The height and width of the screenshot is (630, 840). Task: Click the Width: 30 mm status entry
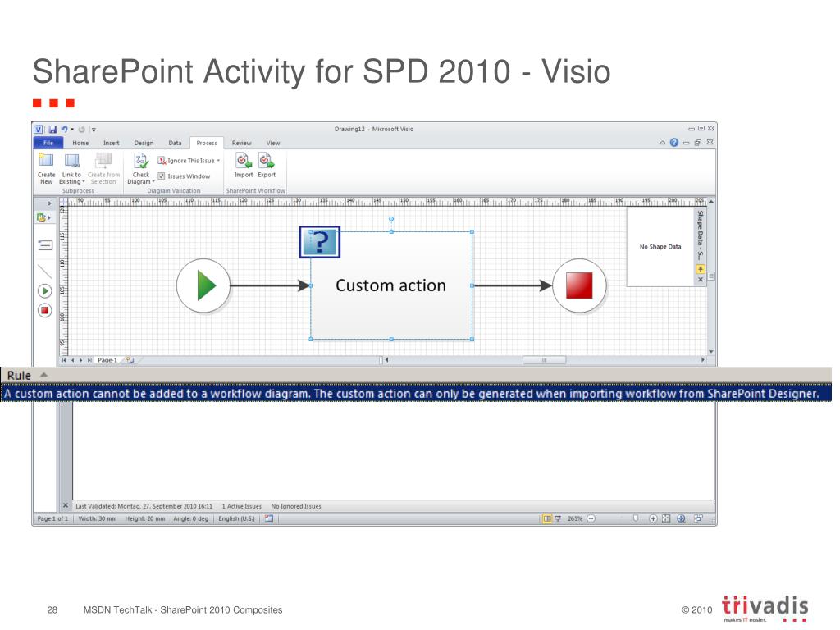click(98, 518)
